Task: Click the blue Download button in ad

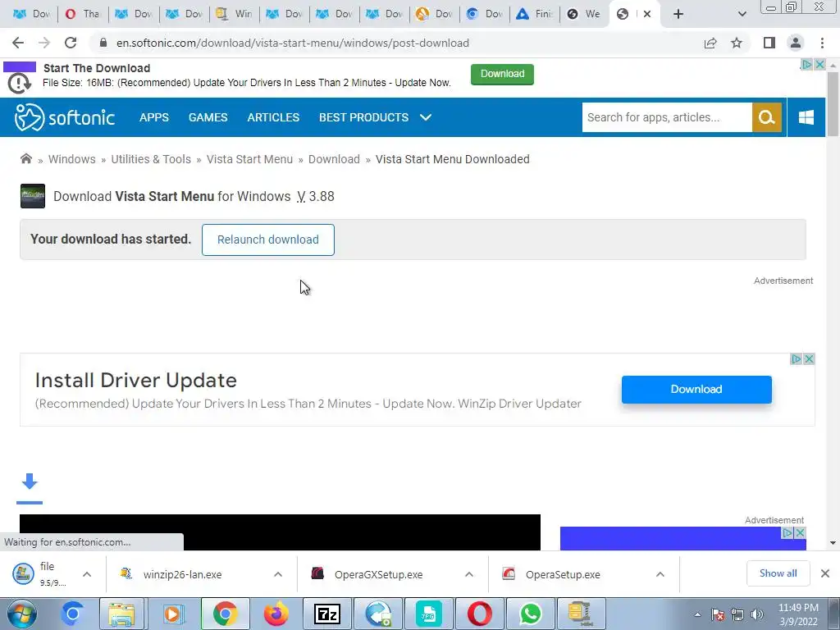Action: tap(696, 390)
